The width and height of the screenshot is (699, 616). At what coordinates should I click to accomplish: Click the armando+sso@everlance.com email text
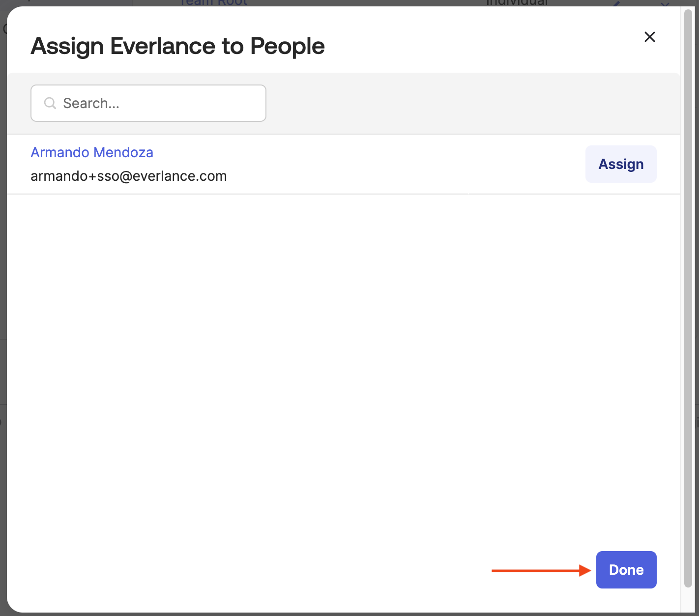(129, 176)
